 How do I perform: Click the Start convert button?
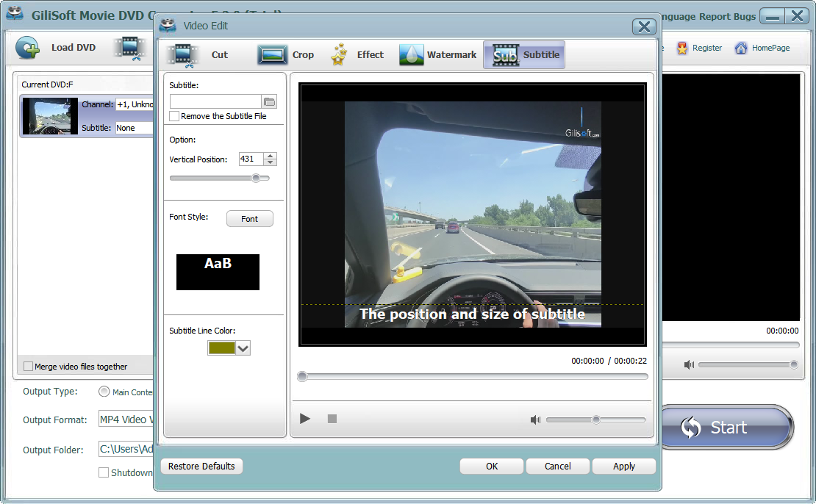(x=727, y=428)
